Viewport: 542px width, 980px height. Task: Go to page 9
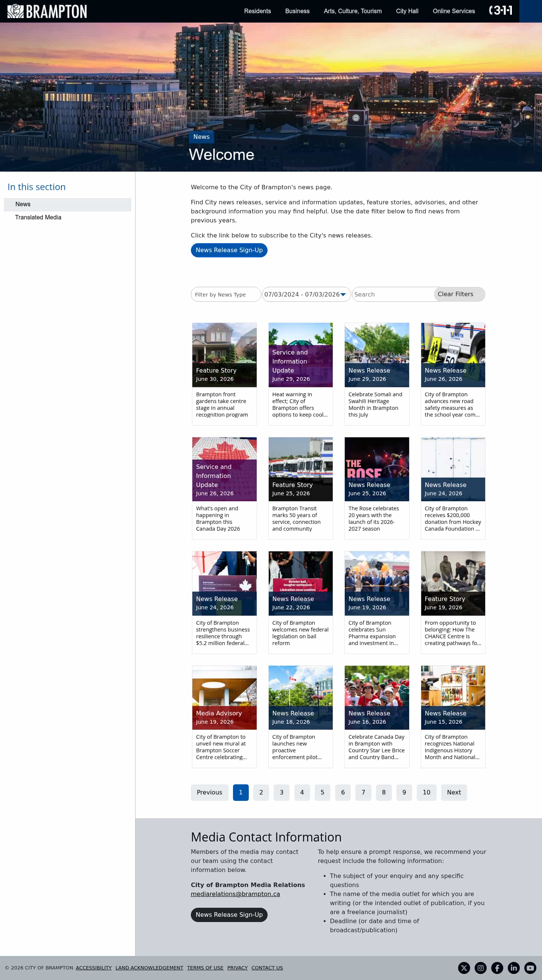pos(404,793)
